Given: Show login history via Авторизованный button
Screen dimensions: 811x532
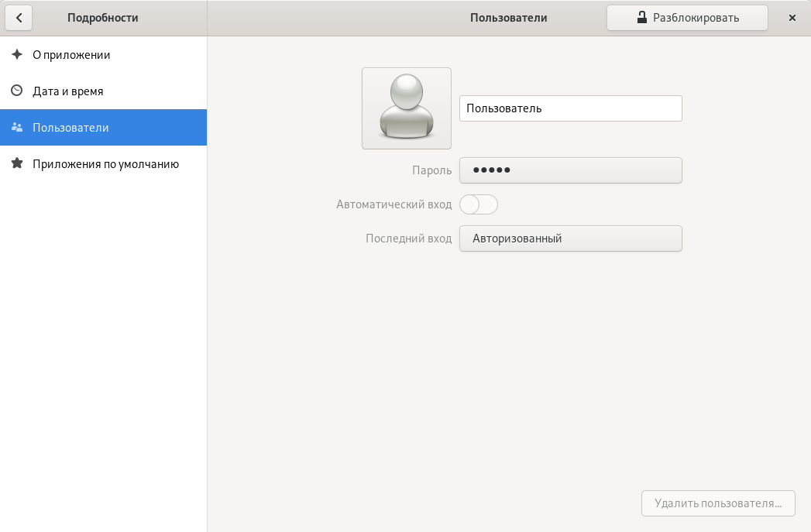Looking at the screenshot, I should 570,239.
